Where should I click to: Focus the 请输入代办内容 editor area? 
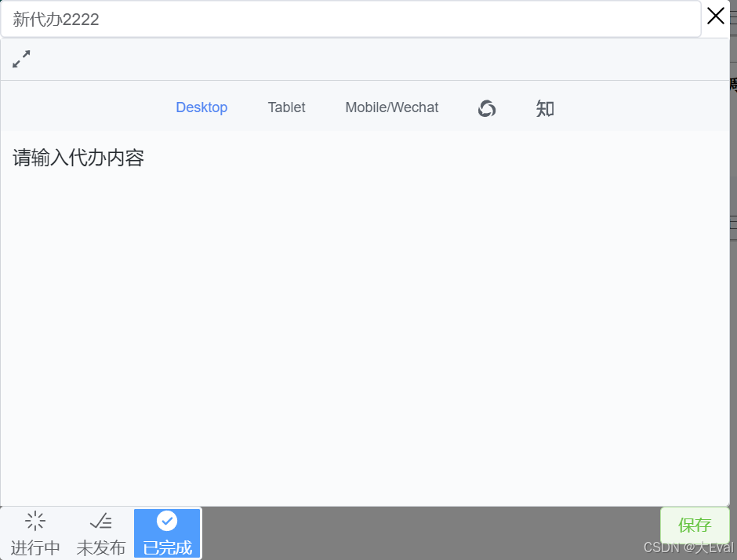pyautogui.click(x=365, y=318)
